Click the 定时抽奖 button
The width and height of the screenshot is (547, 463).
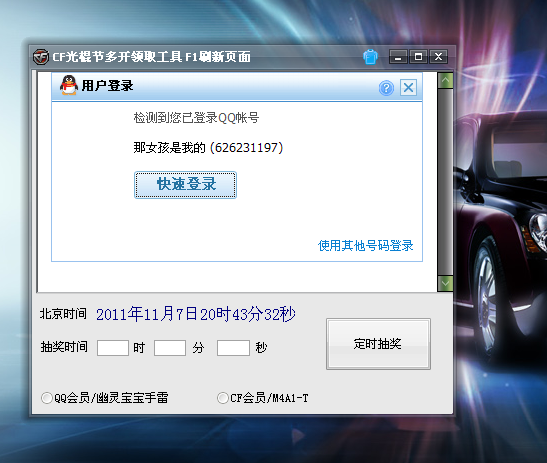[378, 344]
